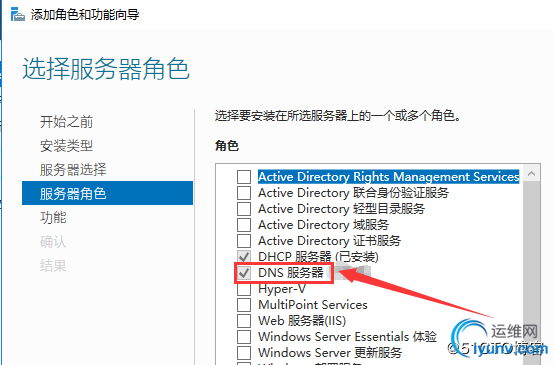This screenshot has width=554, height=365.
Task: Select Active Directory 域服务 checkbox
Action: pyautogui.click(x=244, y=225)
